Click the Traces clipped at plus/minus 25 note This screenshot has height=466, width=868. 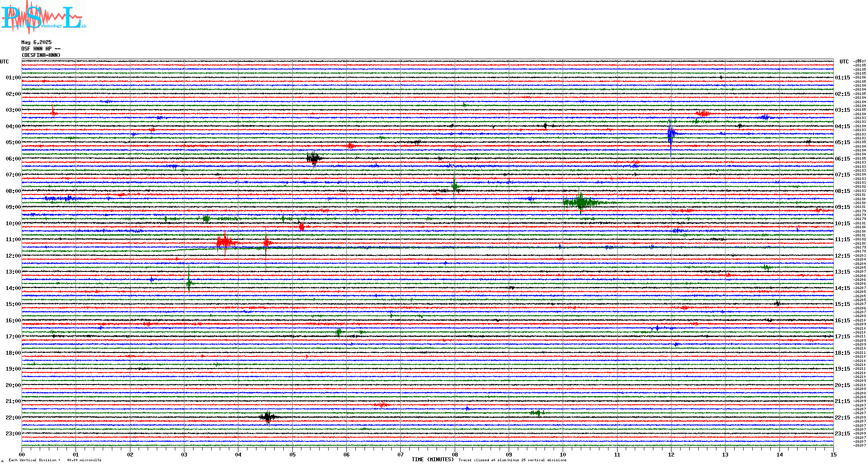coord(512,460)
